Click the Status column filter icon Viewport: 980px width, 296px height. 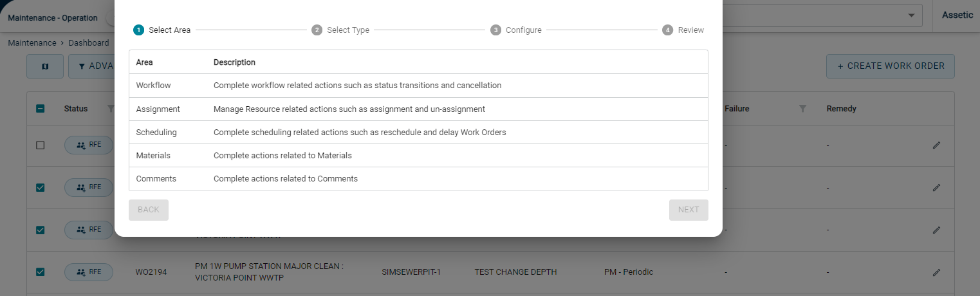110,109
